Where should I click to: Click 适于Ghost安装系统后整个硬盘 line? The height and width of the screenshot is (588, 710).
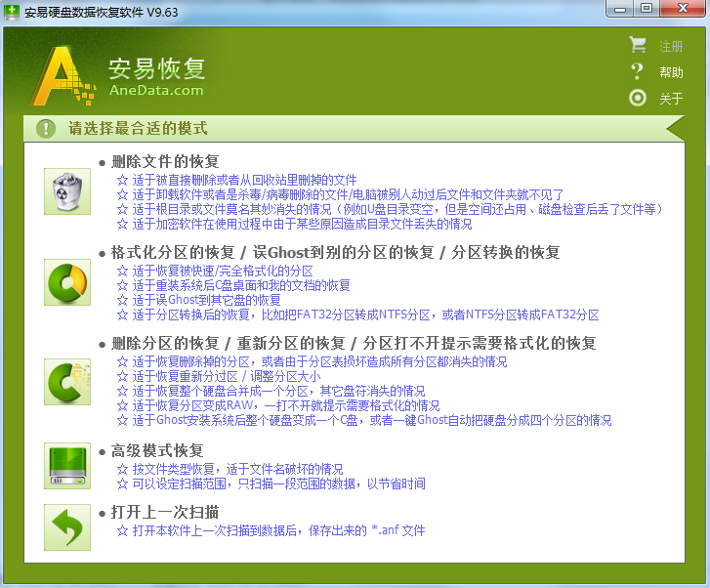[x=364, y=420]
